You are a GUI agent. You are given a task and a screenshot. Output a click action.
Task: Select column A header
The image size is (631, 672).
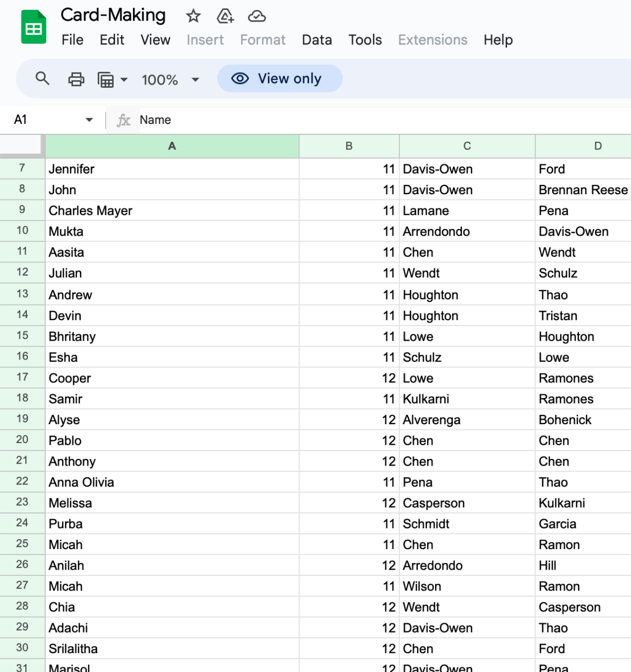point(172,146)
